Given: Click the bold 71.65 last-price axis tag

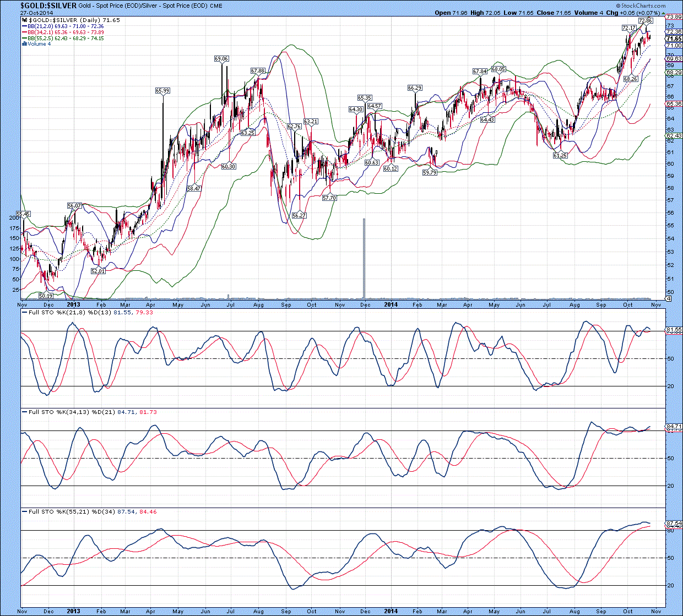Looking at the screenshot, I should click(x=674, y=39).
